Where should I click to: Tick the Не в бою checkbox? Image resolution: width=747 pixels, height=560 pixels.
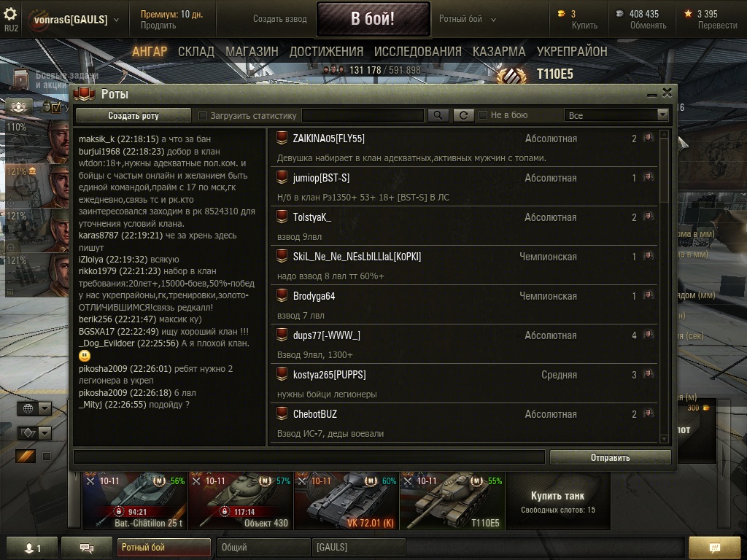tap(483, 115)
